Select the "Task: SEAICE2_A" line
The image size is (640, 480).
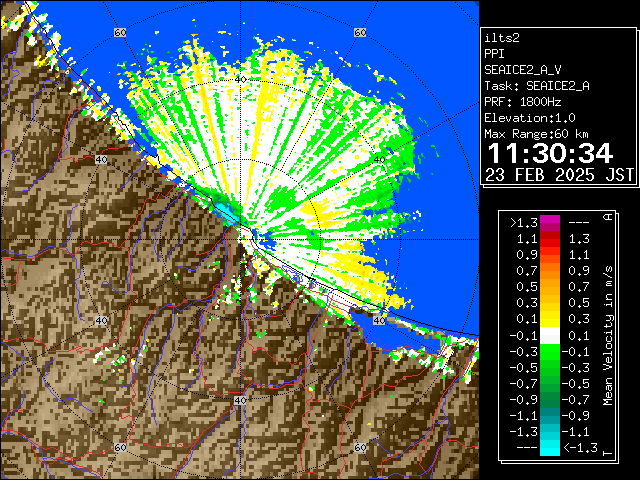pos(537,86)
